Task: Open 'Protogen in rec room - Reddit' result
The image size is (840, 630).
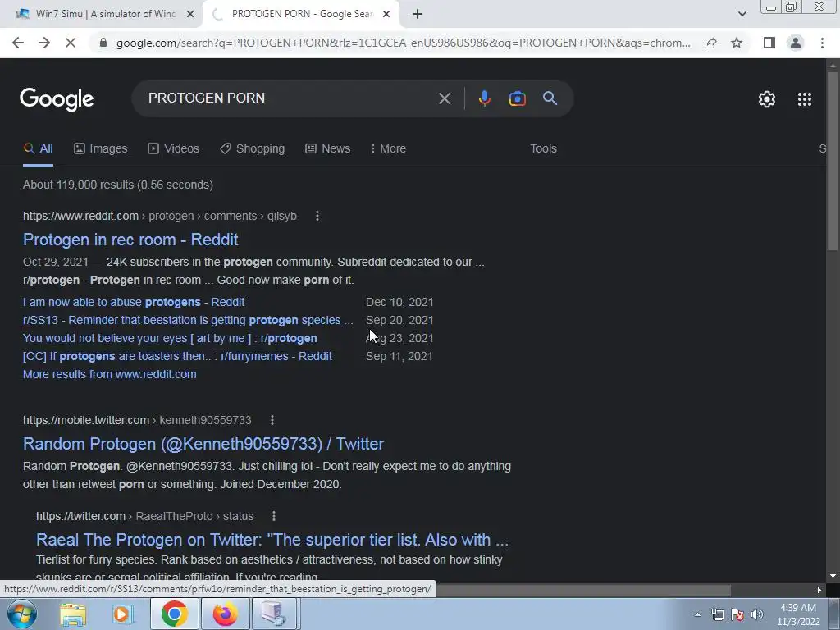Action: coord(130,240)
